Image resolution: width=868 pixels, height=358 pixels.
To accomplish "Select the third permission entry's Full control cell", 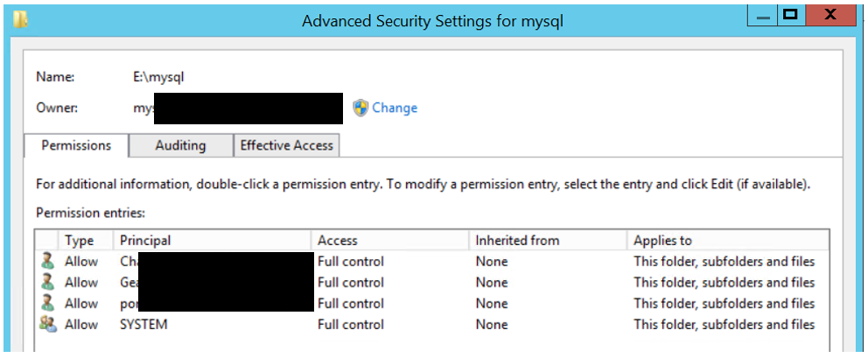I will 350,303.
